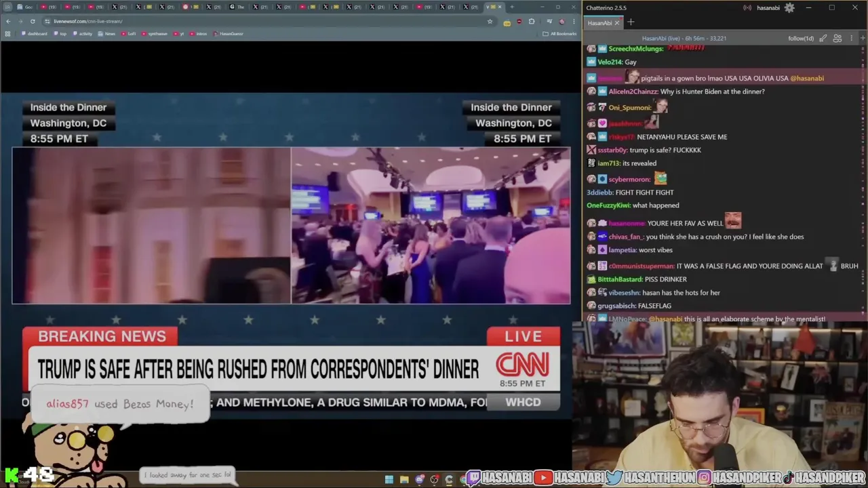Click the 3ddiebb username in chat

(x=600, y=192)
